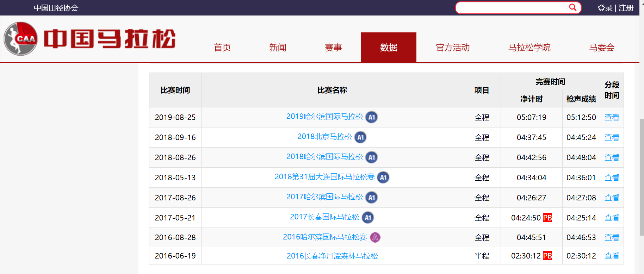Click the 注册 register link
Image resolution: width=644 pixels, height=274 pixels.
626,8
